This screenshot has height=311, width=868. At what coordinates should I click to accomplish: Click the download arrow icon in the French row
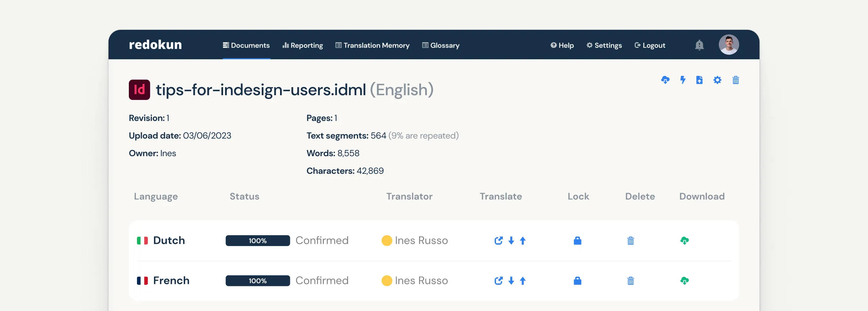(511, 281)
